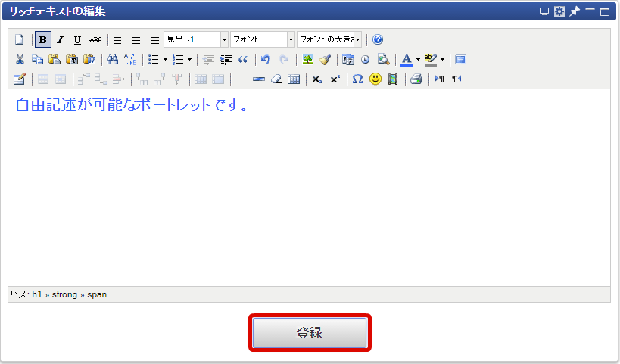Insert a bulleted list
The height and width of the screenshot is (364, 620).
point(154,59)
